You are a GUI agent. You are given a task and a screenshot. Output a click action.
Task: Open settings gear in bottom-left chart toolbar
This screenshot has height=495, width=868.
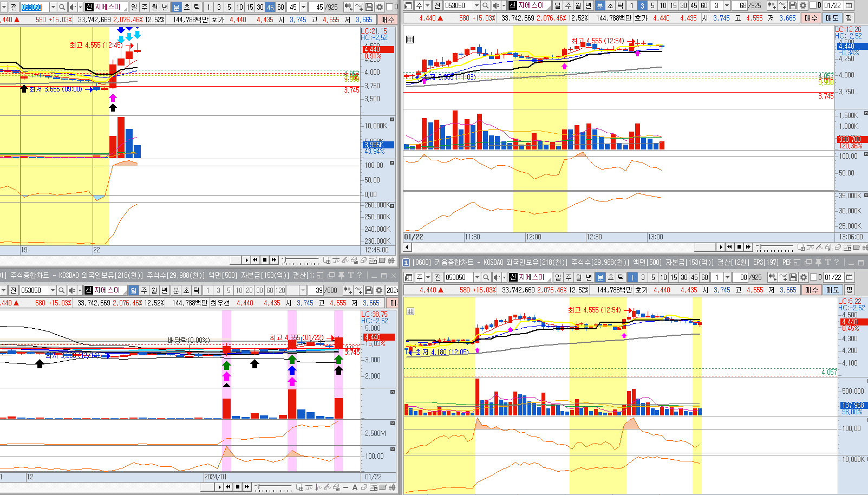[379, 290]
